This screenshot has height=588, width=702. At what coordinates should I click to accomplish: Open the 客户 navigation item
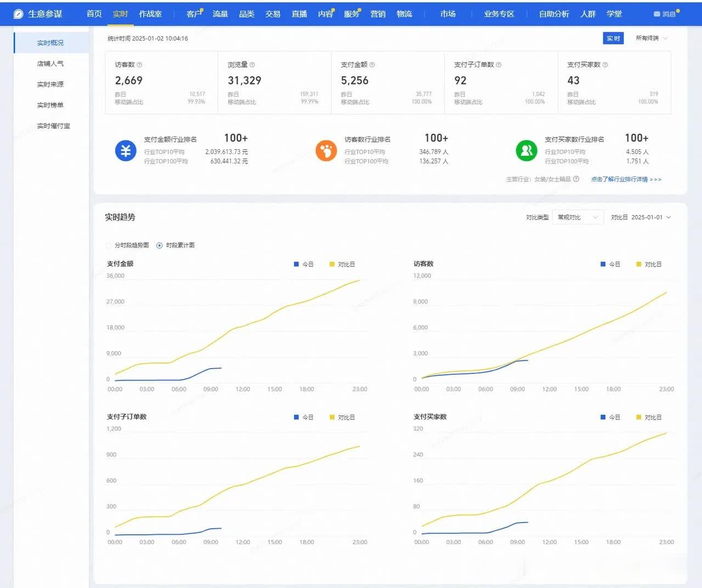coord(194,14)
